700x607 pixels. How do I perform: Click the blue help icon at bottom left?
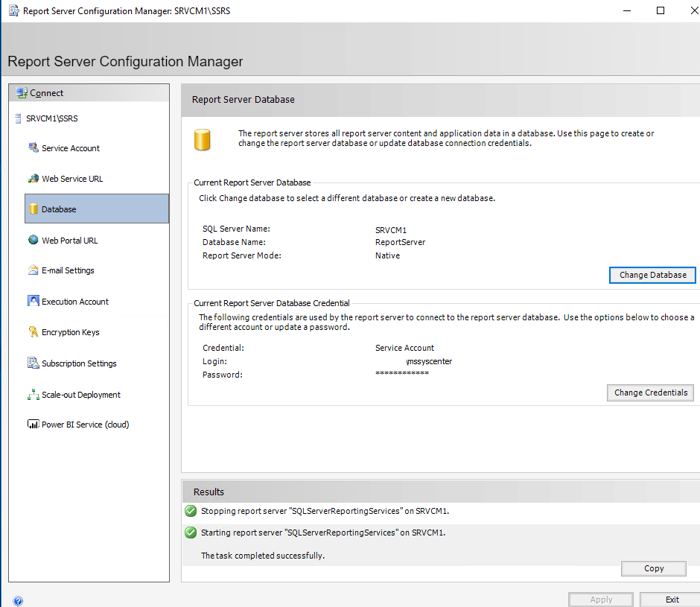(x=18, y=601)
